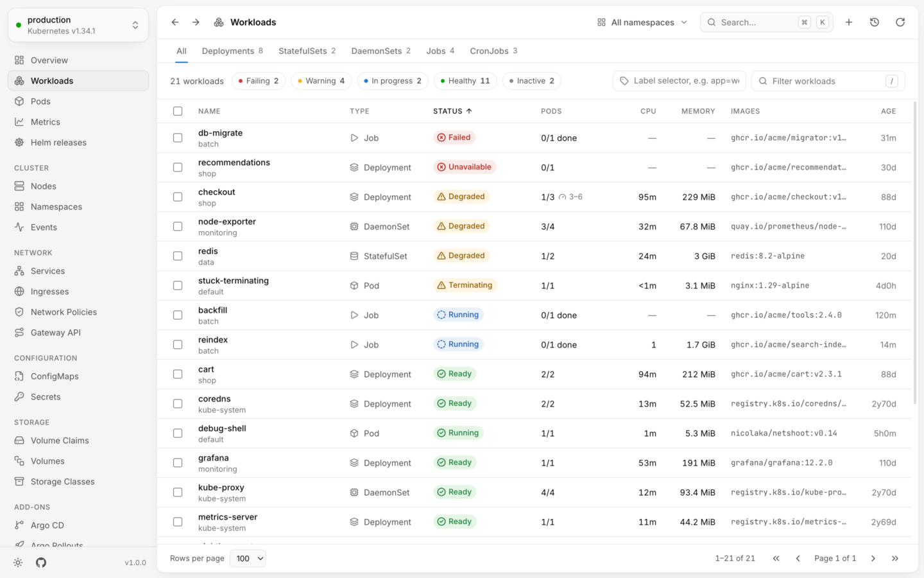Go back using the left arrow icon
The width and height of the screenshot is (924, 578).
click(175, 22)
